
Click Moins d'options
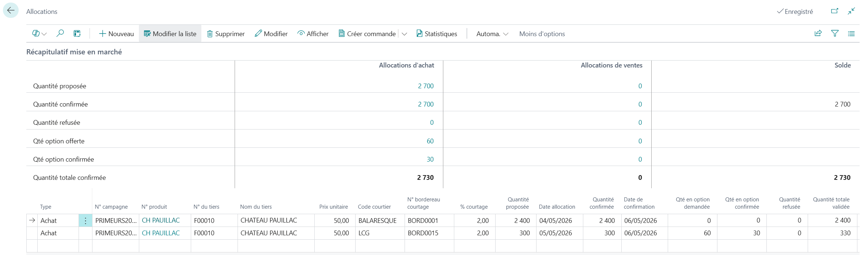click(542, 34)
